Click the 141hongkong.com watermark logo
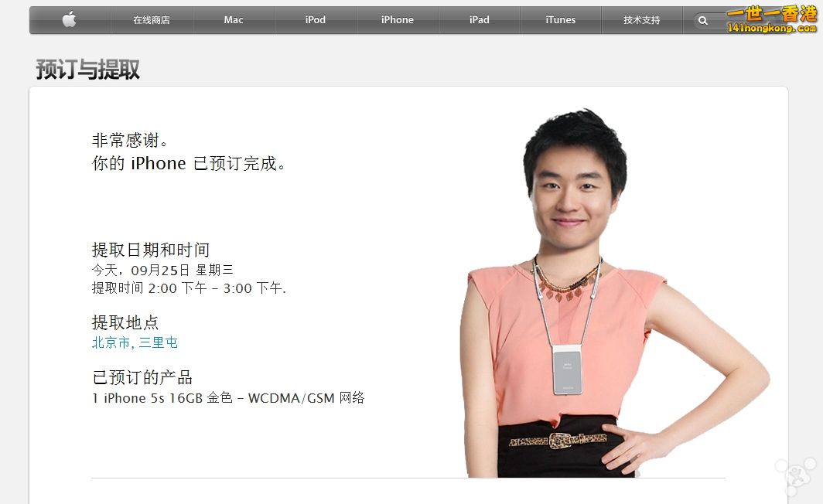The image size is (823, 504). tap(771, 19)
